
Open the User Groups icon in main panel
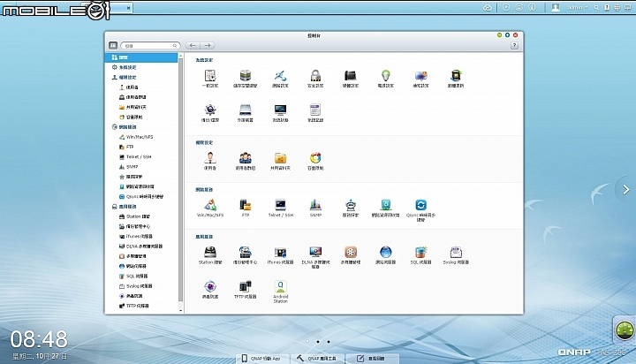(246, 158)
